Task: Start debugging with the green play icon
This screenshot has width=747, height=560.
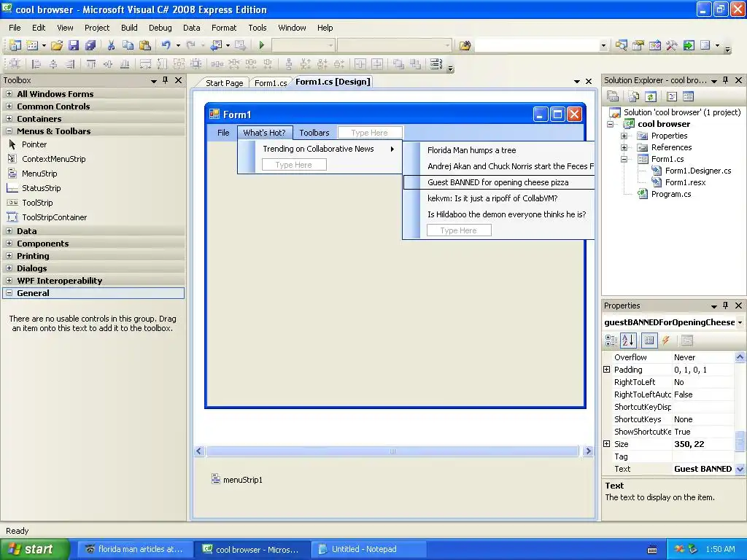Action: point(262,45)
